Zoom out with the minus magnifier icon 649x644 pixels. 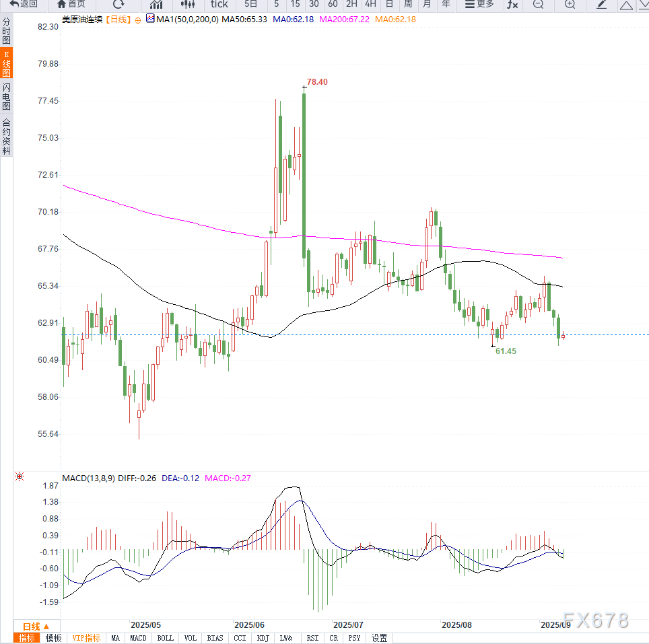click(538, 4)
